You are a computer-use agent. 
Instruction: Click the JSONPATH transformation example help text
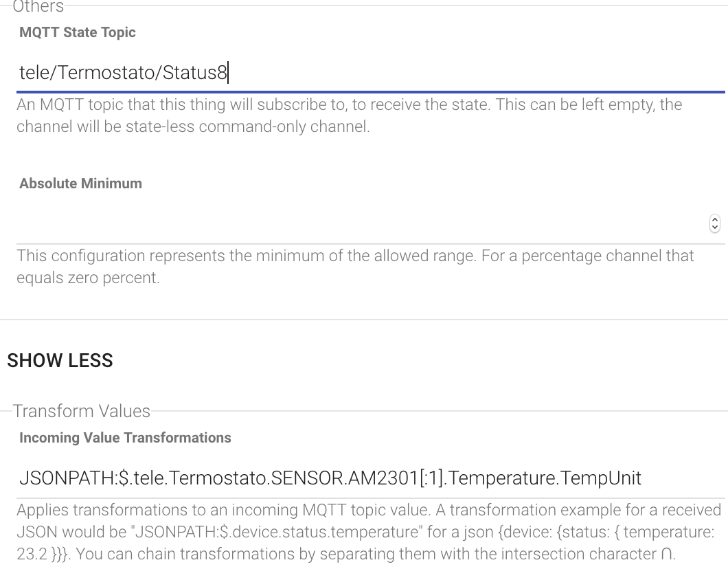click(369, 532)
